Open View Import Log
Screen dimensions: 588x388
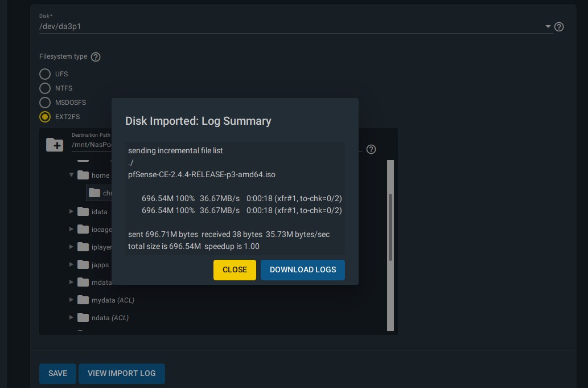point(121,373)
